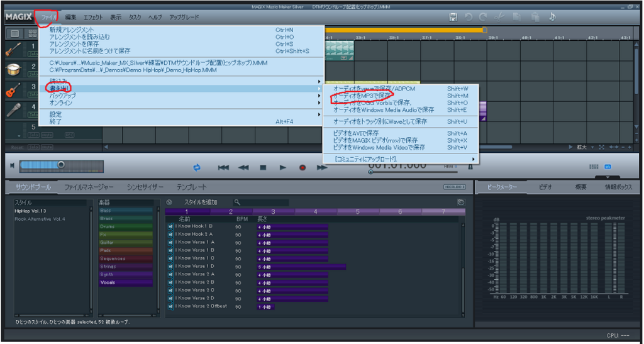Screen dimensions: 644x344
Task: Click the play transport button
Action: point(282,167)
